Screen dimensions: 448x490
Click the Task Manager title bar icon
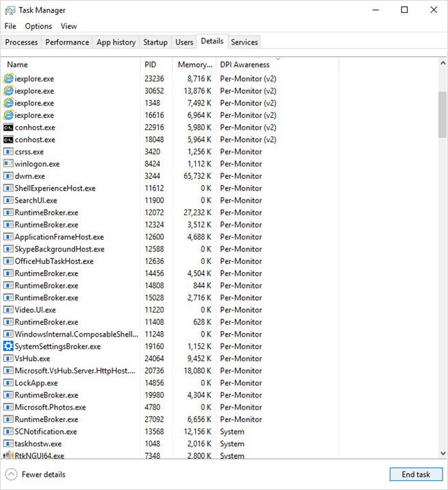(x=10, y=10)
